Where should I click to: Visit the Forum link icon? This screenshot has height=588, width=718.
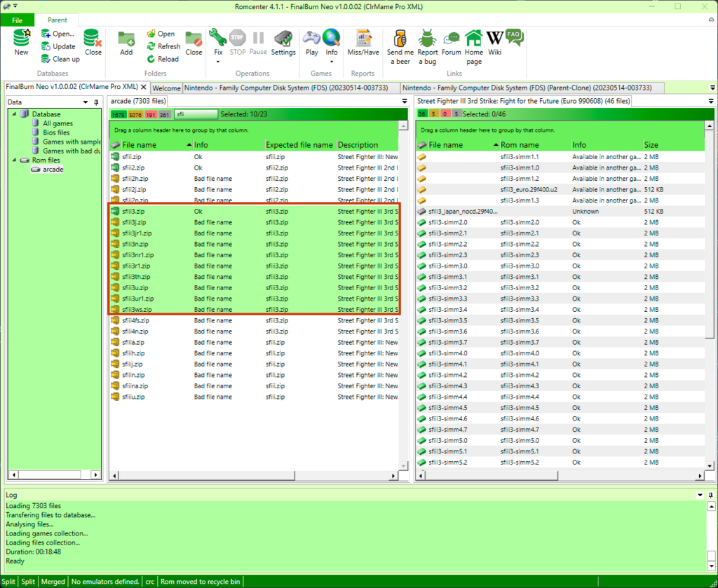click(452, 43)
